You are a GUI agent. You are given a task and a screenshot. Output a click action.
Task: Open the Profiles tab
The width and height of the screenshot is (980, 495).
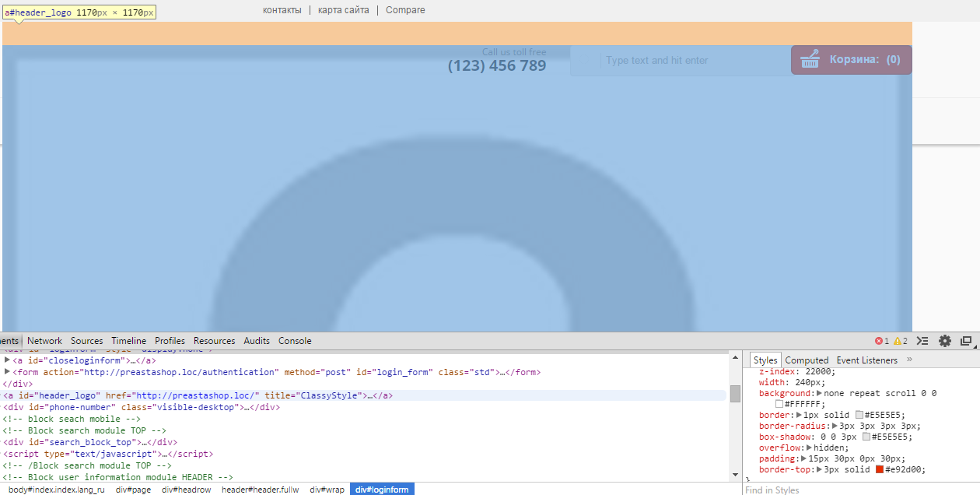[x=170, y=341]
